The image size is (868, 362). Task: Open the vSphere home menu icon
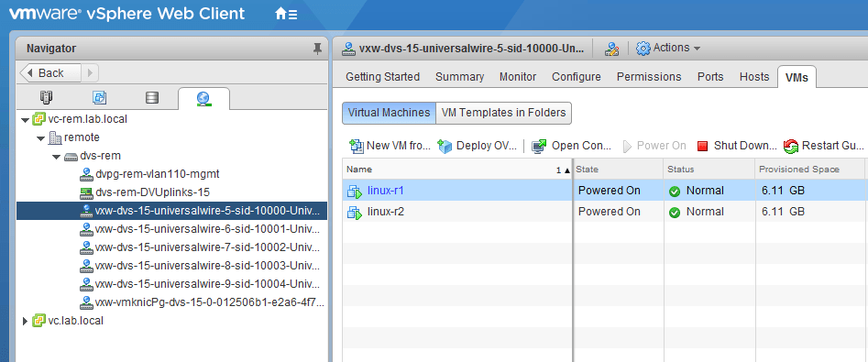[286, 15]
